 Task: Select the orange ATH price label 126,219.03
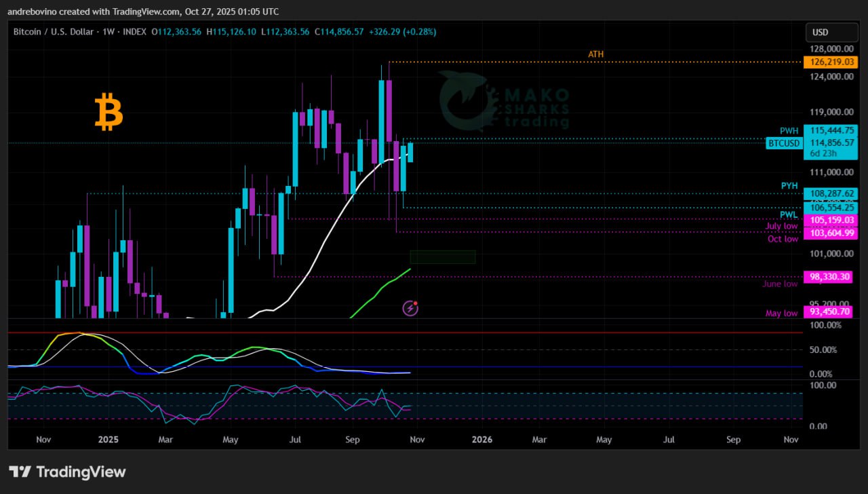(x=830, y=62)
